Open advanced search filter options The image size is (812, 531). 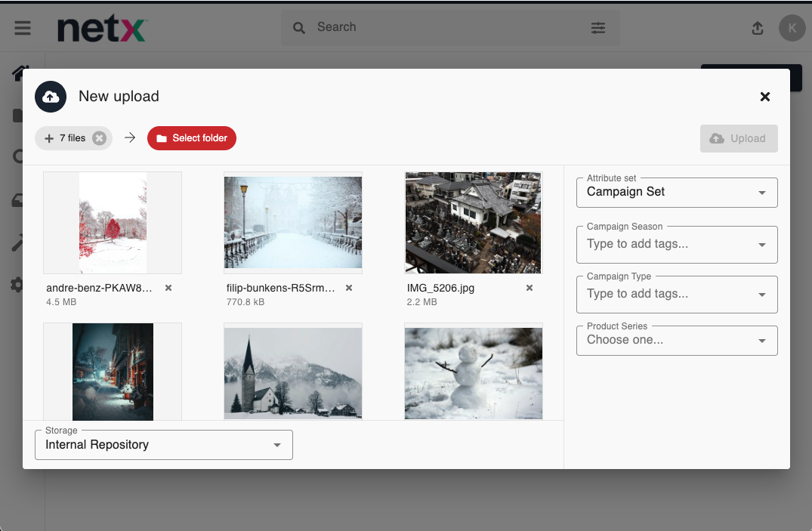point(597,28)
